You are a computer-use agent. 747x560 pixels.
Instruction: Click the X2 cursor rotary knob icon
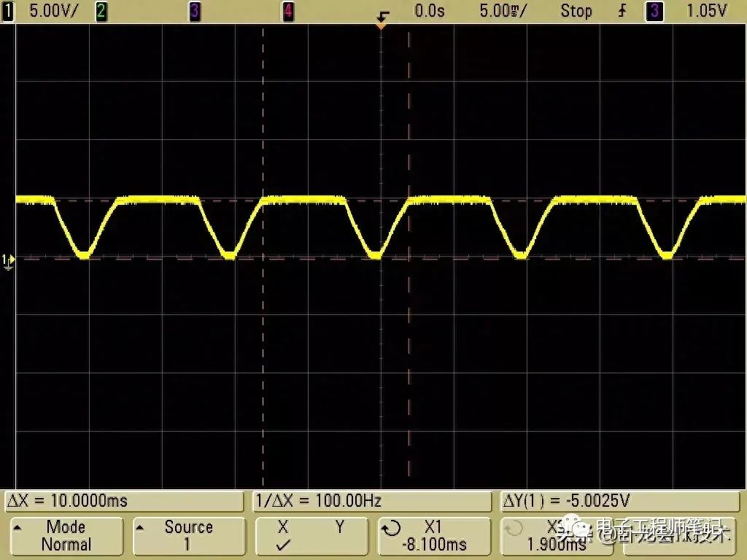pyautogui.click(x=514, y=528)
